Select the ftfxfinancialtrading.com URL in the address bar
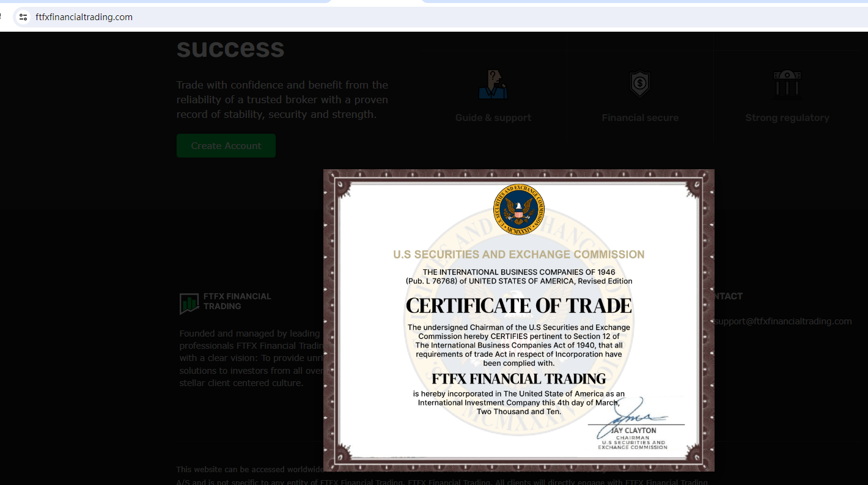Image resolution: width=868 pixels, height=485 pixels. click(x=84, y=17)
